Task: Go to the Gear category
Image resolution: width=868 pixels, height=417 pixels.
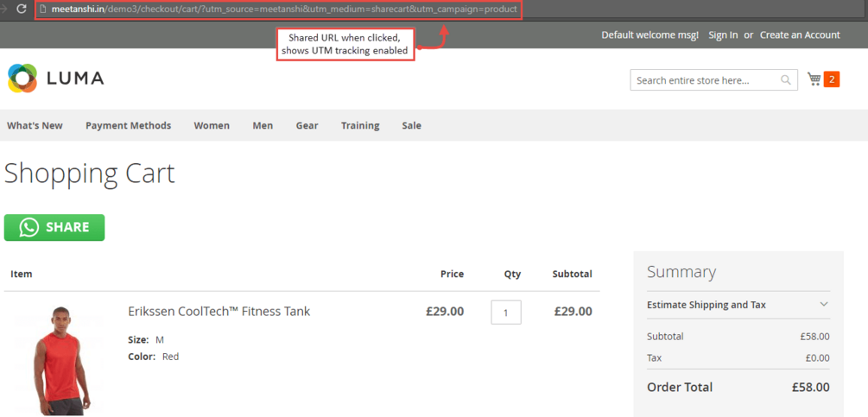Action: 307,126
